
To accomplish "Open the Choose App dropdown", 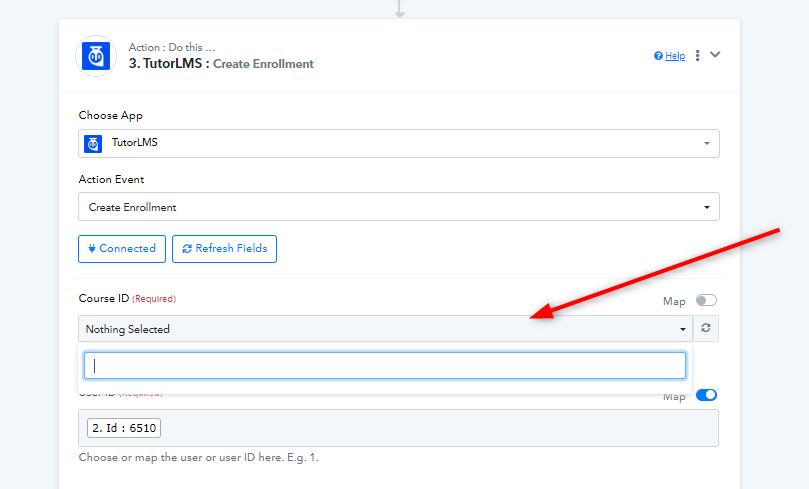I will 399,143.
